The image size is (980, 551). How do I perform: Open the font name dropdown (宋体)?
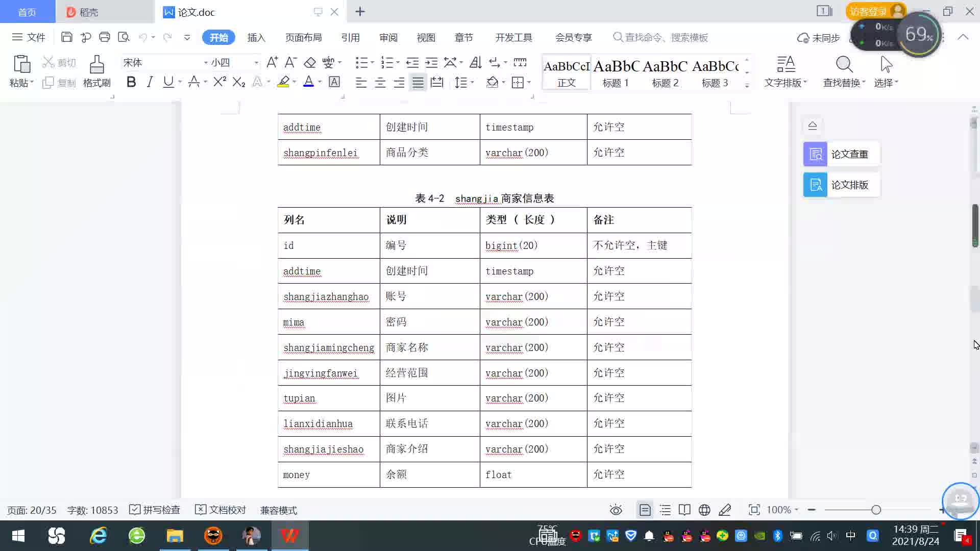pos(206,63)
